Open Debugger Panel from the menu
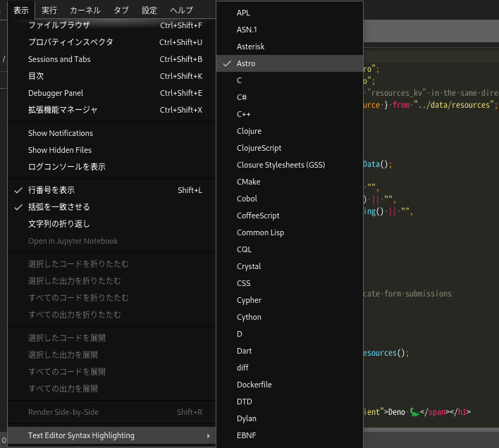Screen dimensions: 499x448 click(56, 93)
